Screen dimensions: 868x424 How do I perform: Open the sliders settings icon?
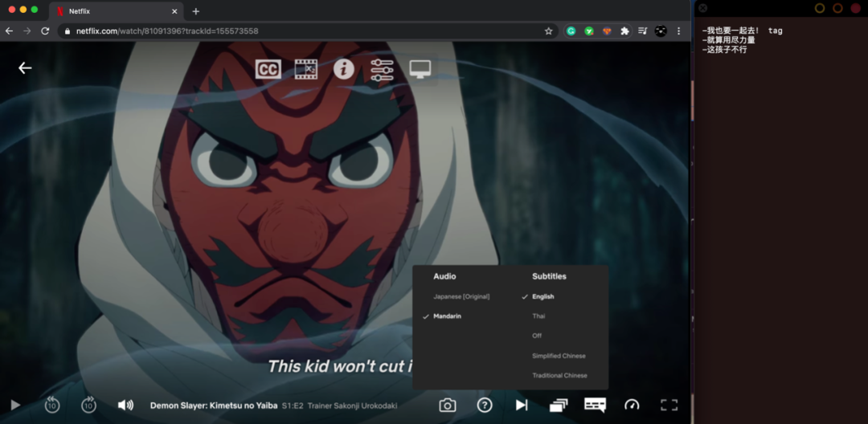coord(382,70)
